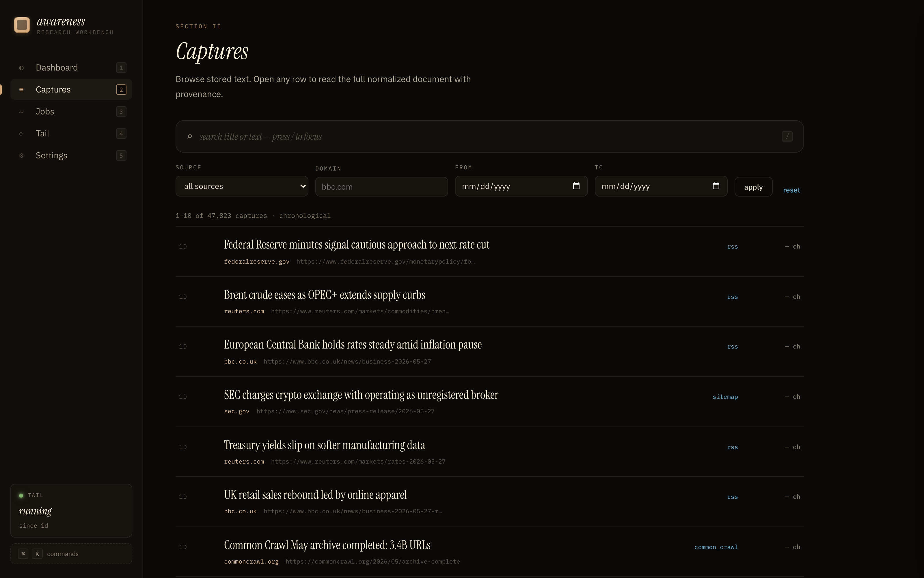The width and height of the screenshot is (924, 578).
Task: Click the federalreserve.gov monetarypolicy URL
Action: coord(386,262)
